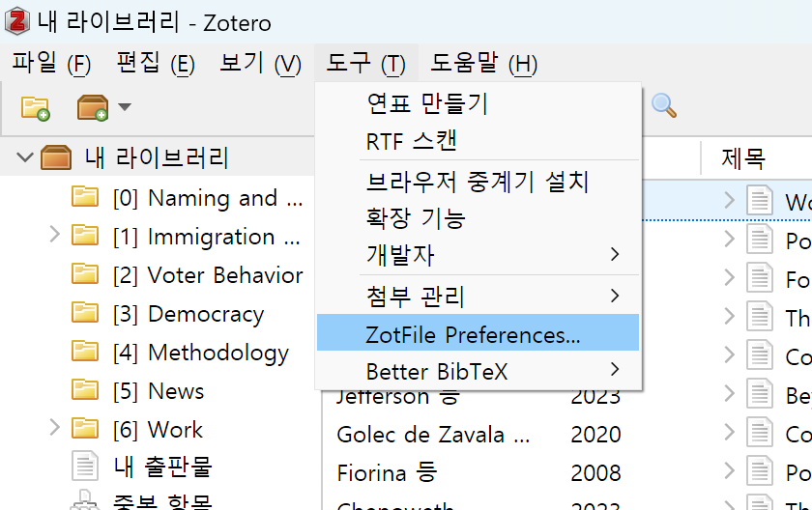Viewport: 812px width, 510px height.
Task: Choose 브라우저 중계기 설치
Action: (477, 182)
